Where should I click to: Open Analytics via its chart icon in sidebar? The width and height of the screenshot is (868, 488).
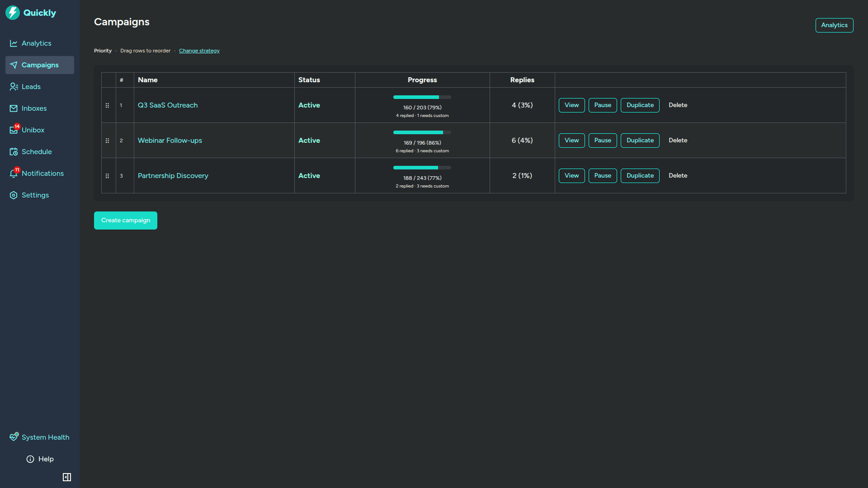[x=14, y=43]
